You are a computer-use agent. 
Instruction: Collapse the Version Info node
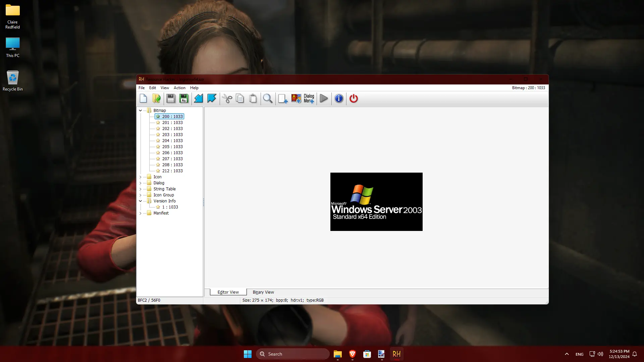coord(141,201)
